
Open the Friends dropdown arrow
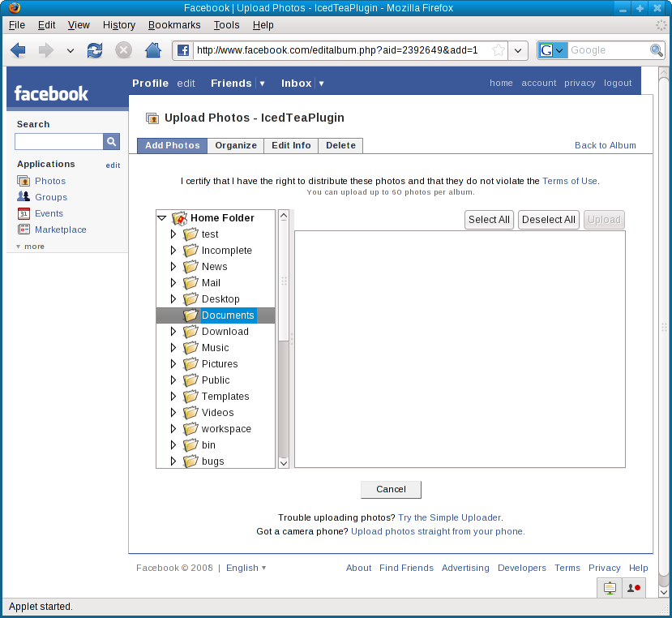pos(262,84)
